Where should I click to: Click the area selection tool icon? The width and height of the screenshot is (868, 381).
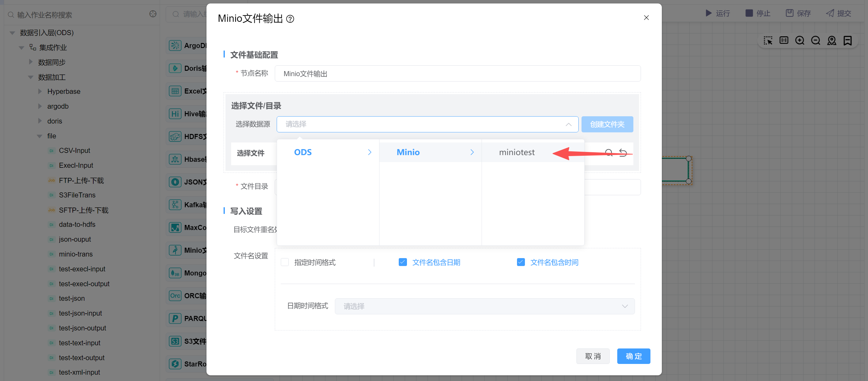[767, 41]
